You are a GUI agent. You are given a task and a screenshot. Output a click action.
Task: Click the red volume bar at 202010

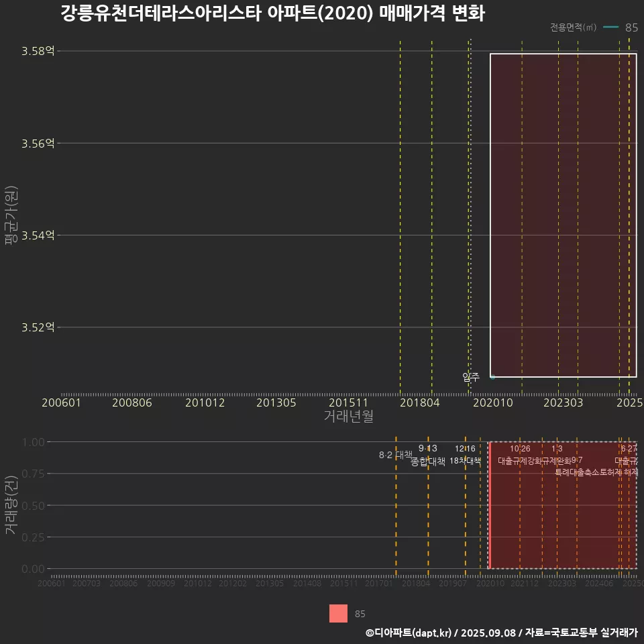click(x=490, y=505)
